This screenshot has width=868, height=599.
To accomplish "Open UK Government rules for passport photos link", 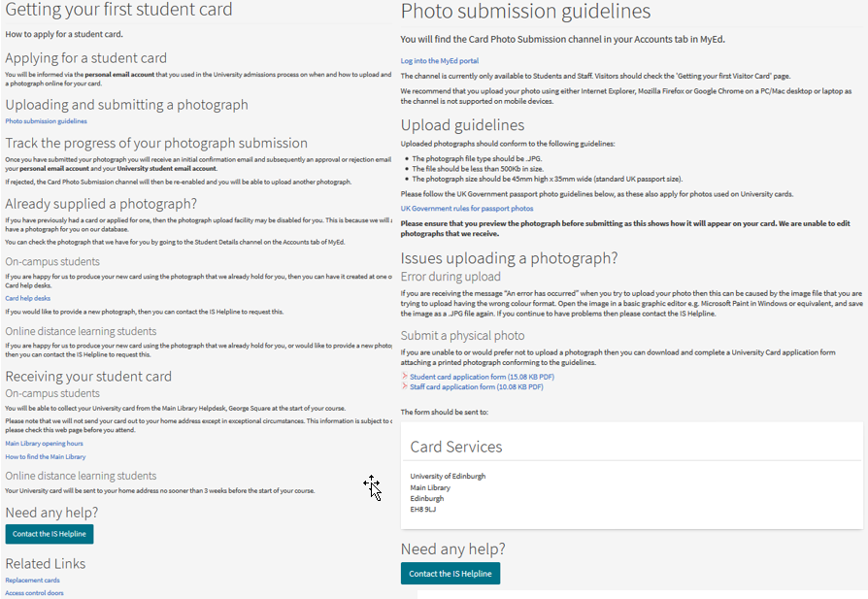I will [x=467, y=209].
